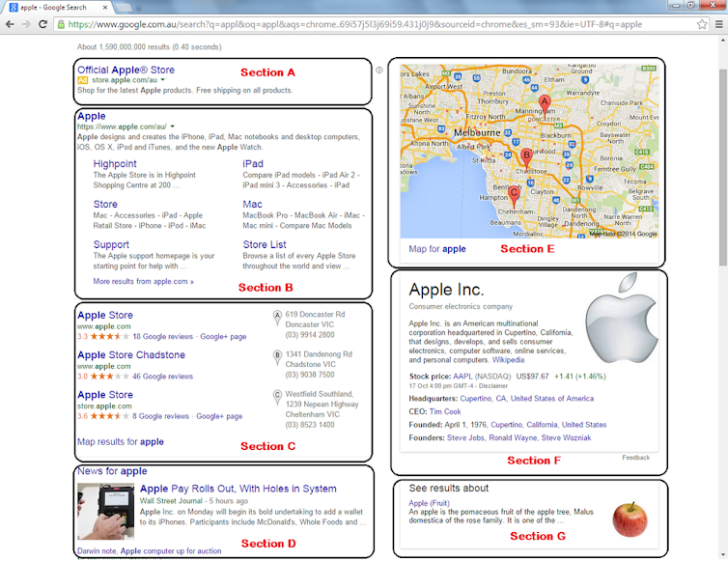Screen dimensions: 728x561
Task: Open a new tab with the new-tab button
Action: (x=123, y=8)
